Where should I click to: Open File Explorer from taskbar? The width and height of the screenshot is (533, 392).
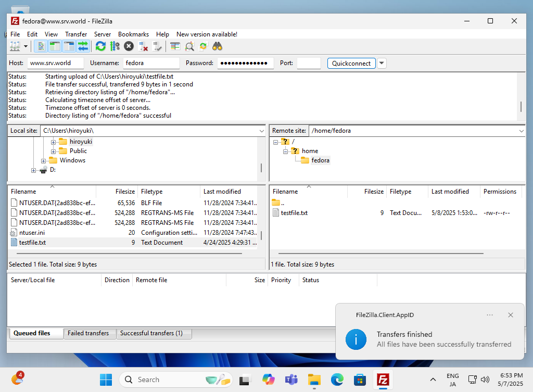[314, 380]
